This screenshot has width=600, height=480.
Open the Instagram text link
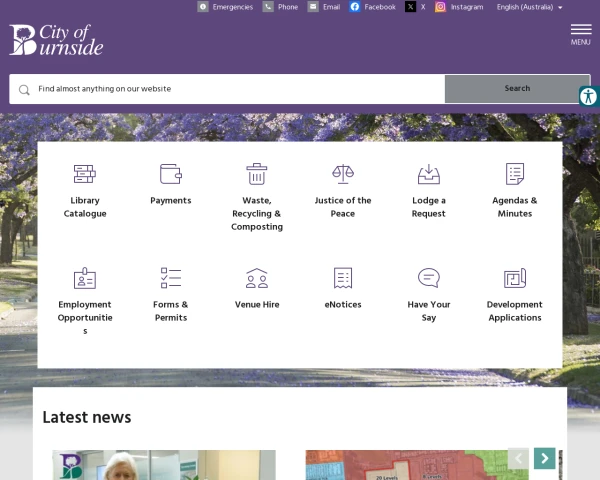coord(467,7)
